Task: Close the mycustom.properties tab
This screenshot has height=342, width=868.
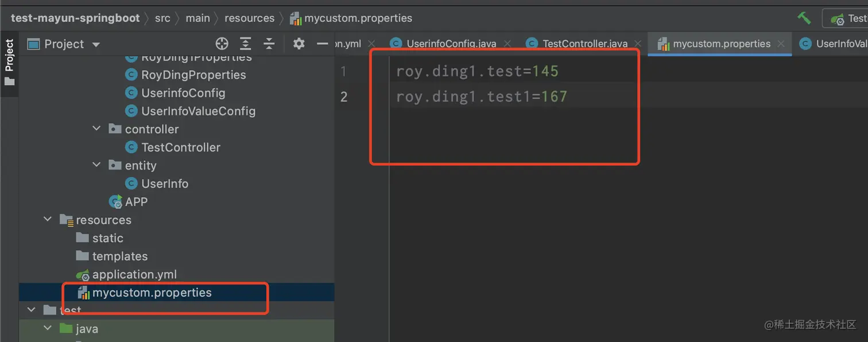Action: [781, 44]
